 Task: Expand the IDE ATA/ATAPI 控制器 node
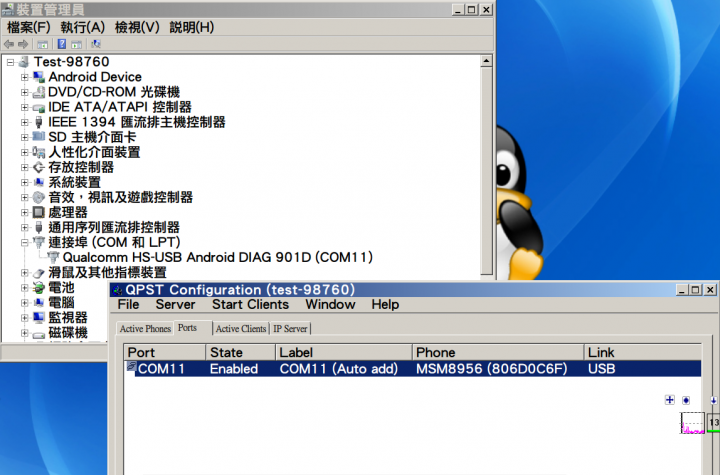tap(25, 107)
